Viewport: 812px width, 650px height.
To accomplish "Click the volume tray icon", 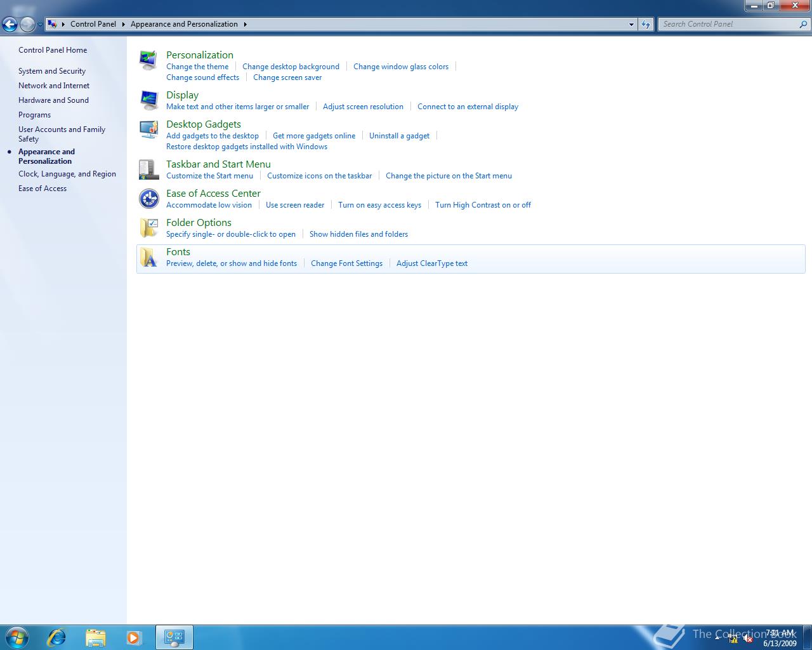I will pyautogui.click(x=748, y=639).
